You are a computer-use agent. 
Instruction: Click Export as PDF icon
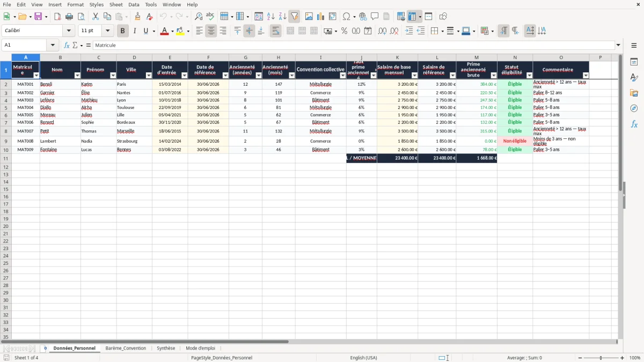[x=57, y=17]
